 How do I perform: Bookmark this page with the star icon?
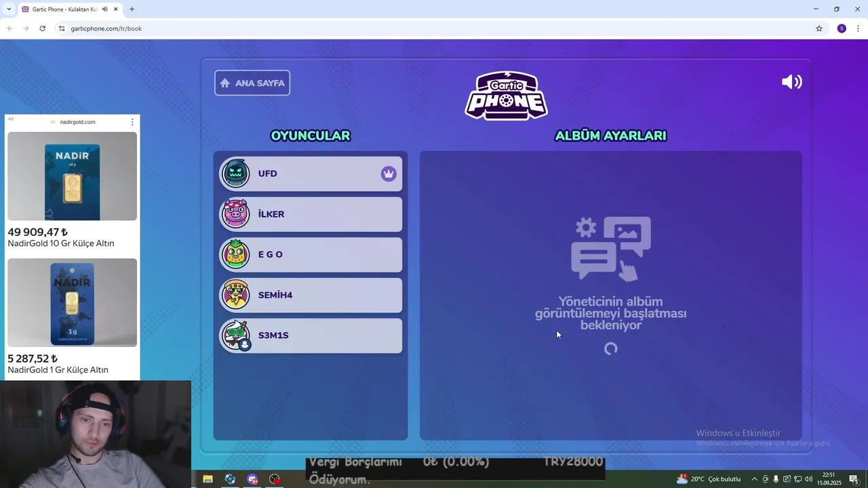(x=819, y=28)
